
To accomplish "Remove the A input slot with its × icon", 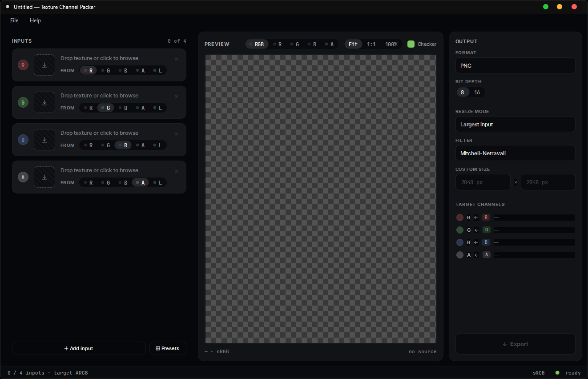I will [x=177, y=171].
